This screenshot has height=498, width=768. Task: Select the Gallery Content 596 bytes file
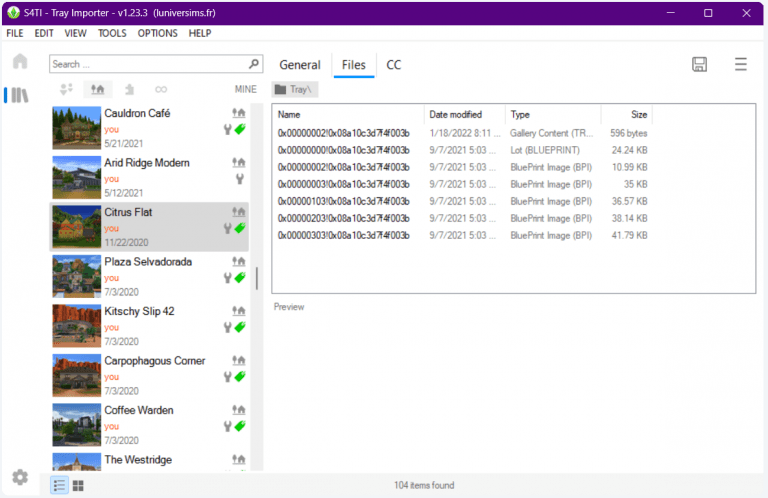click(462, 133)
